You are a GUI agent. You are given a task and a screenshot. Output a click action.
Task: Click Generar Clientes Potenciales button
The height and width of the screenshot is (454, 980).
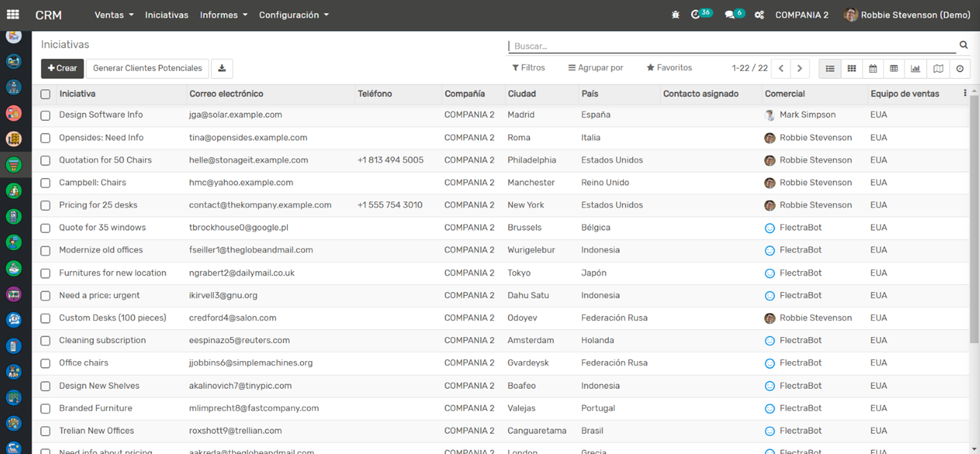147,68
